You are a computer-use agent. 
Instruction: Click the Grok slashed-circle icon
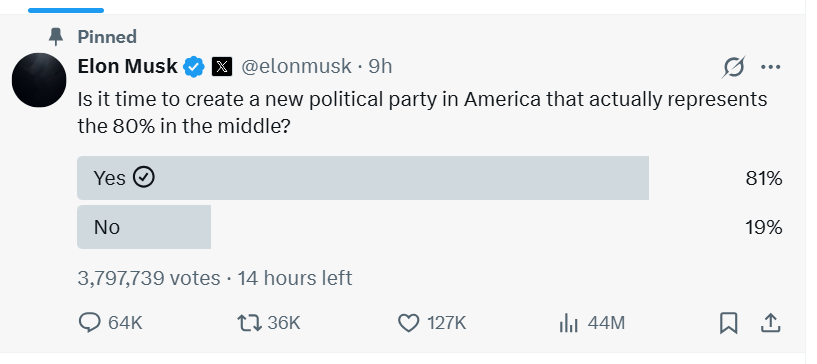[734, 67]
